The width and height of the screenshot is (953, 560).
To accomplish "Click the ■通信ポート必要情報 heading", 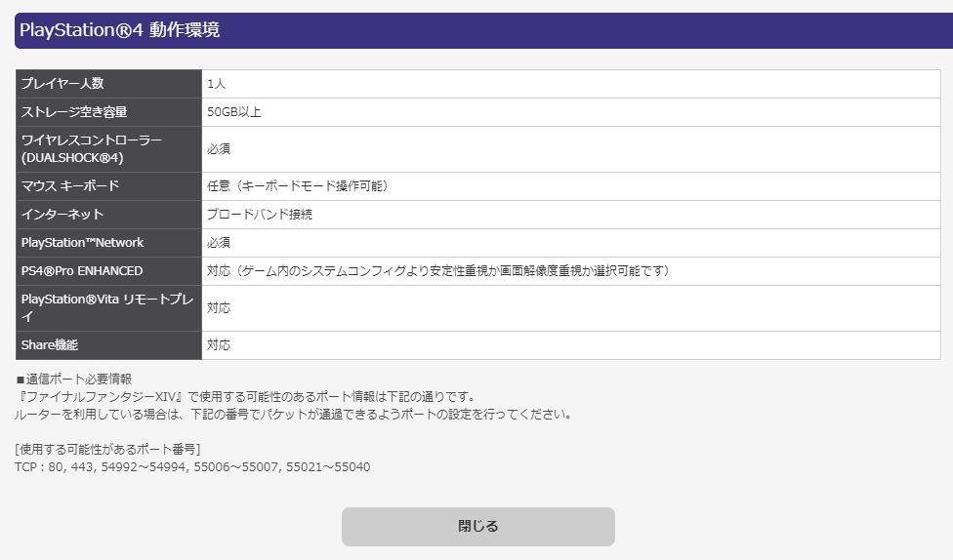I will click(73, 379).
